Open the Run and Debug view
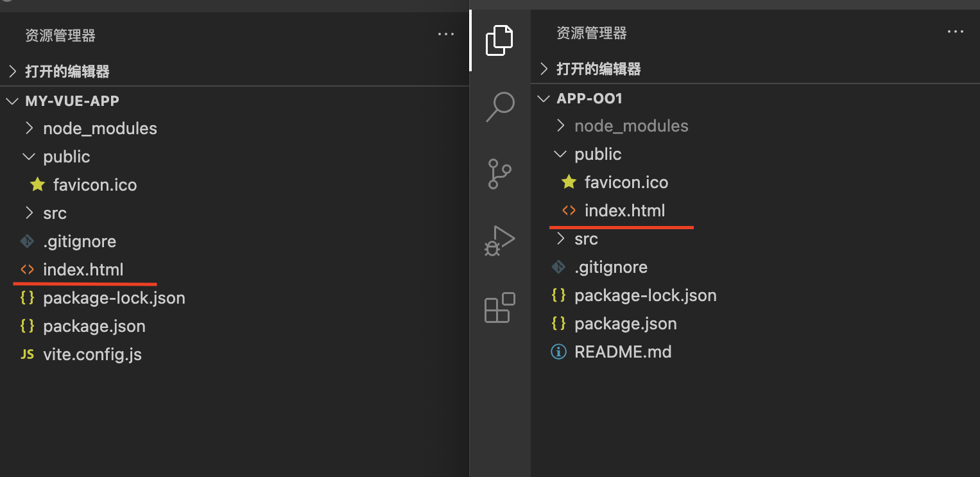 [x=499, y=241]
